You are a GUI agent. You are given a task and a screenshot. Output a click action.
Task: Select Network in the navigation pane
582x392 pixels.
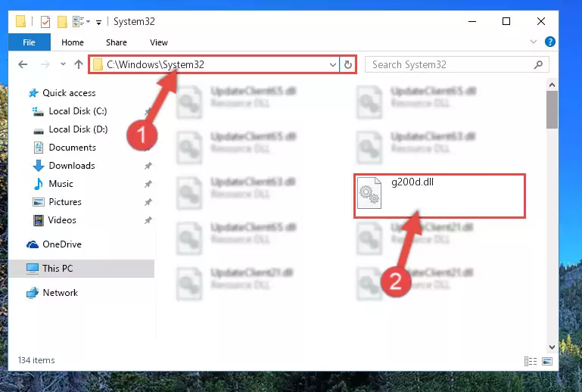61,293
